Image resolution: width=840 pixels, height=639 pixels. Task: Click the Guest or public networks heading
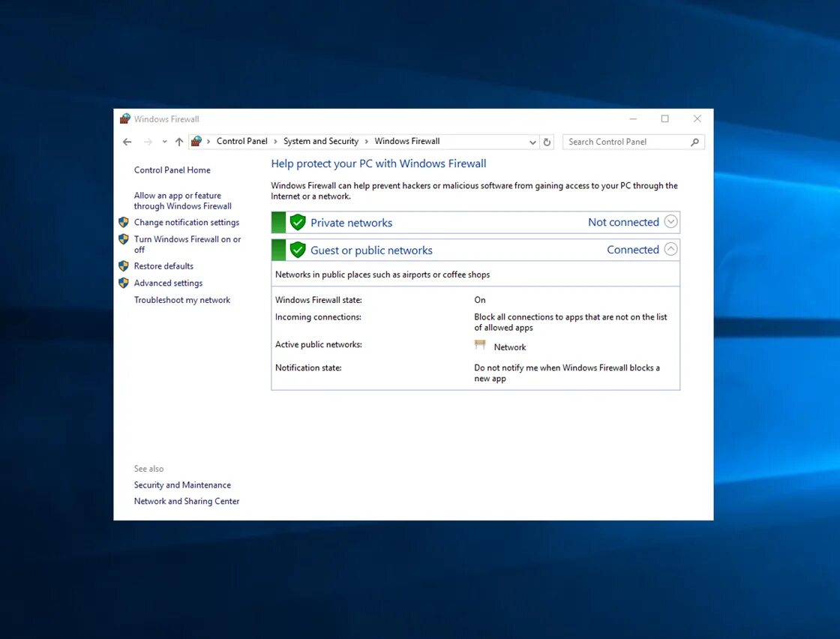pyautogui.click(x=371, y=250)
